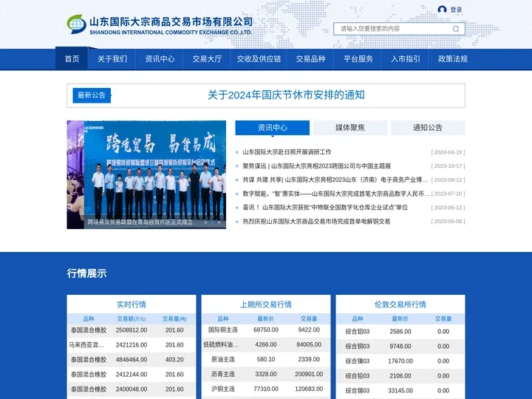Click the 行情展示 heading

(x=86, y=273)
